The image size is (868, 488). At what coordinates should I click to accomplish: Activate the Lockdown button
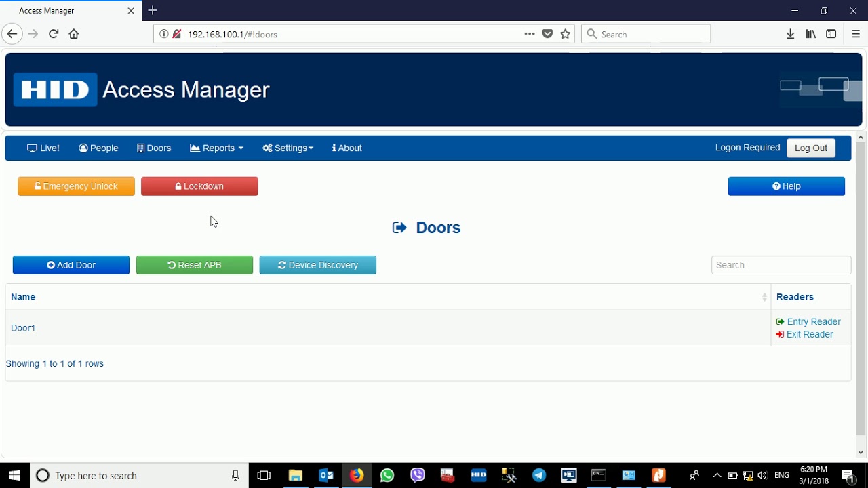pos(199,186)
